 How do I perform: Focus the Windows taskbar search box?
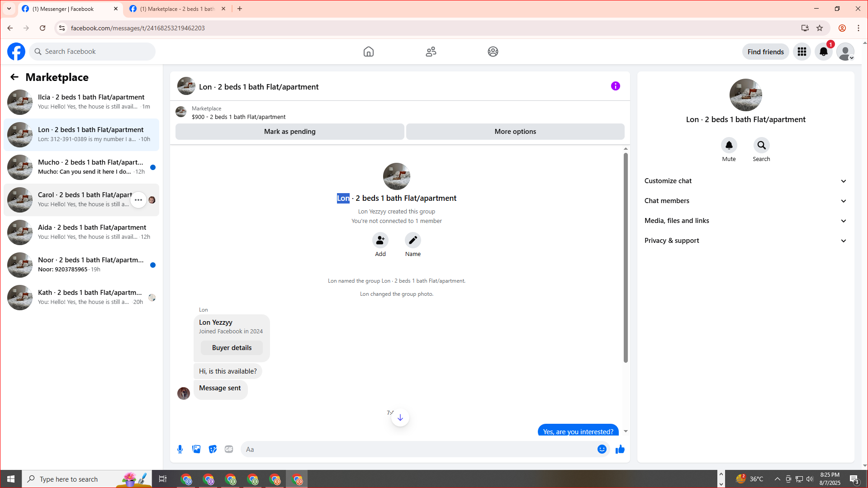pyautogui.click(x=87, y=479)
